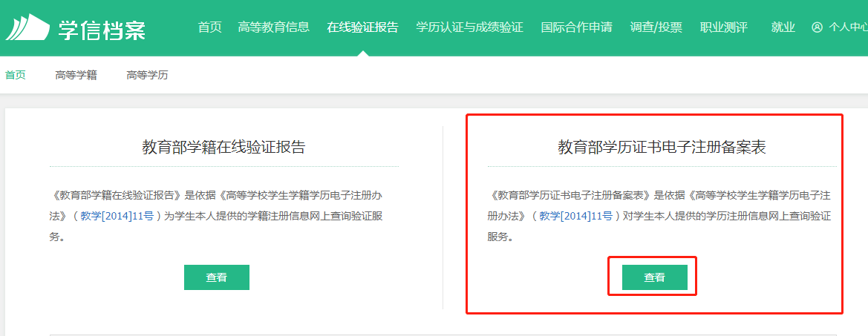The height and width of the screenshot is (336, 868).
Task: Open the 国际合作申请 menu item
Action: pyautogui.click(x=576, y=27)
